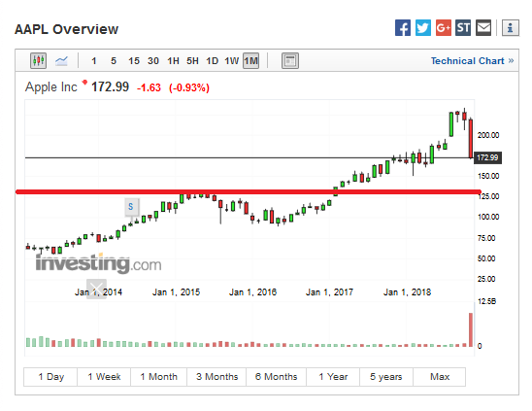Select the 1M interval
The height and width of the screenshot is (411, 532).
pyautogui.click(x=251, y=61)
